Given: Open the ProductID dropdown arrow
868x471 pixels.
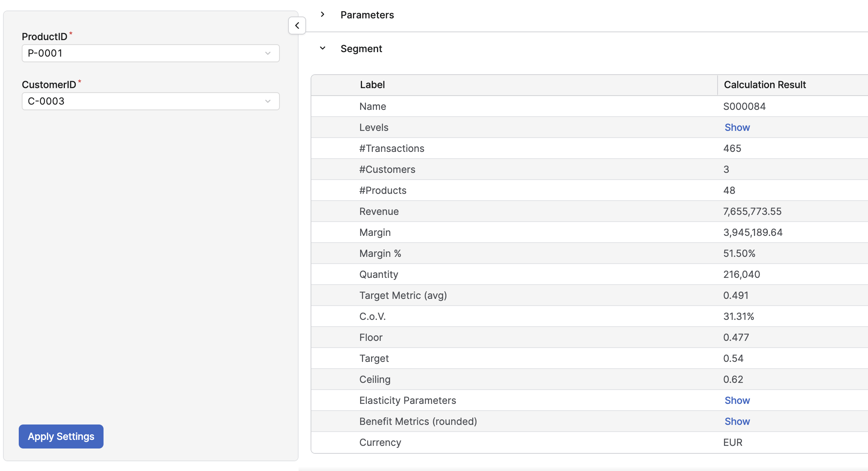Looking at the screenshot, I should 268,53.
